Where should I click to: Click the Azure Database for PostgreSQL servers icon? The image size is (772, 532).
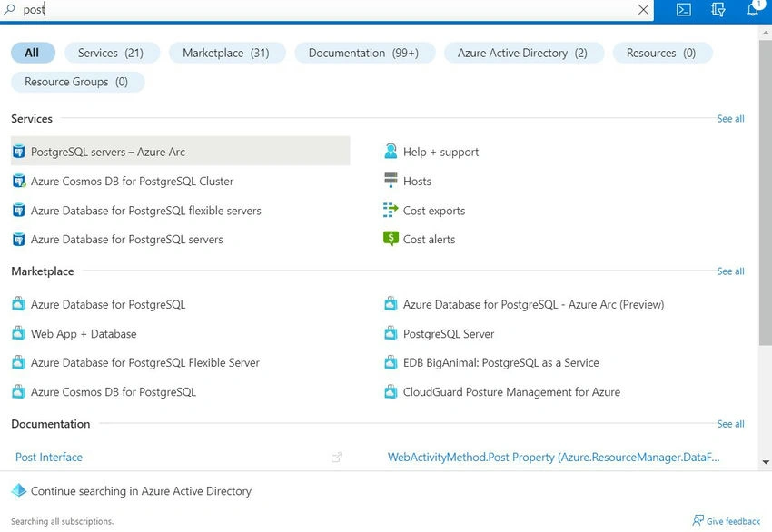[x=19, y=239]
